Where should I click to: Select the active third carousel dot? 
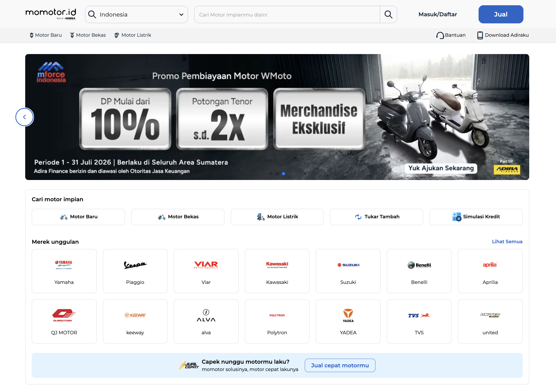click(x=284, y=174)
